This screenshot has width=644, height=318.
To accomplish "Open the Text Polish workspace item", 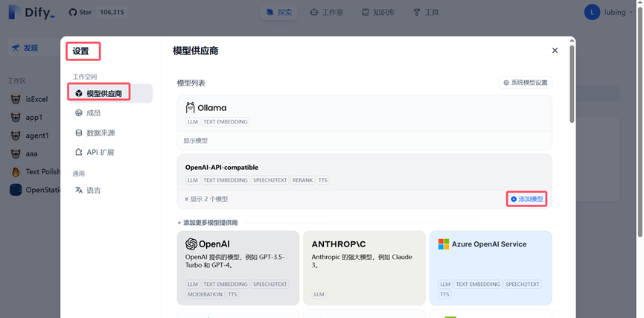I will pos(42,172).
